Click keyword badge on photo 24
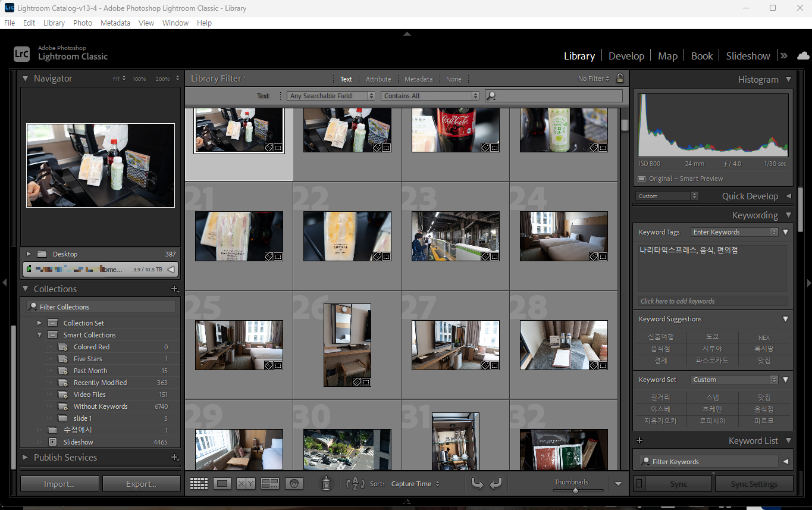Screen dimensions: 812x510 pyautogui.click(x=593, y=256)
